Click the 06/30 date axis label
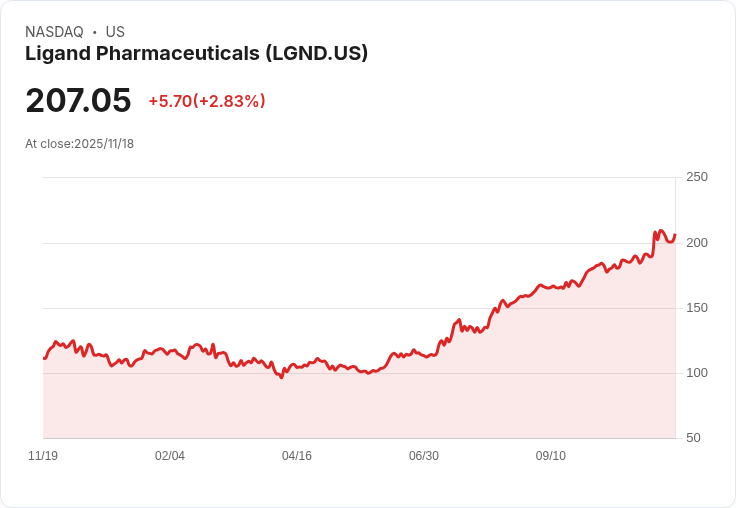The width and height of the screenshot is (736, 508). coord(424,456)
